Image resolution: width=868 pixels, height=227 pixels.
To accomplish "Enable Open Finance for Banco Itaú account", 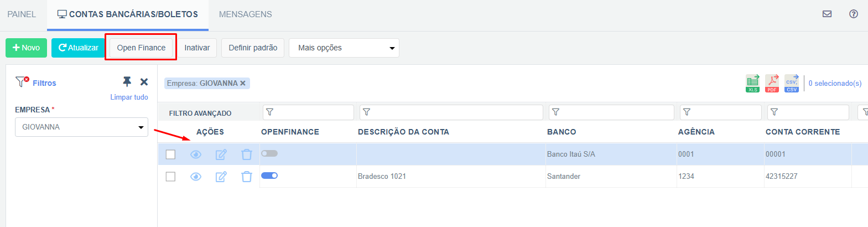I will (269, 153).
